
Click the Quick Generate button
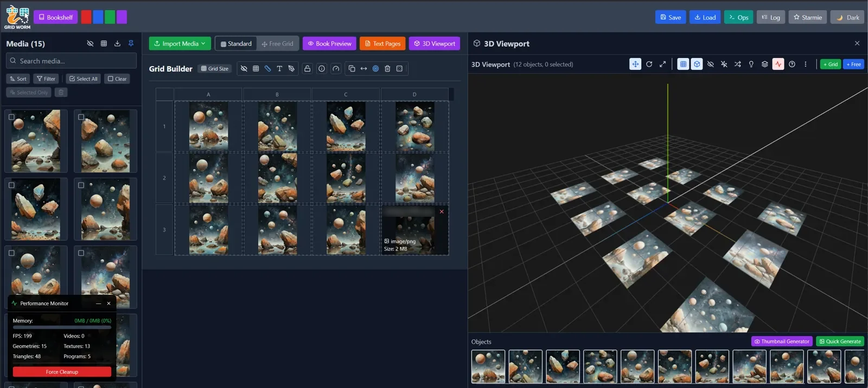tap(840, 341)
